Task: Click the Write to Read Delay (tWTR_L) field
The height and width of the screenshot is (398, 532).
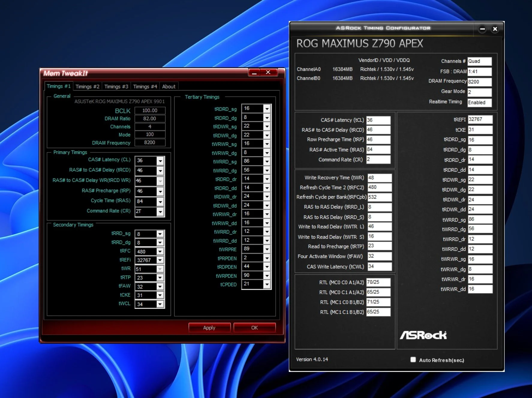Action: point(380,226)
